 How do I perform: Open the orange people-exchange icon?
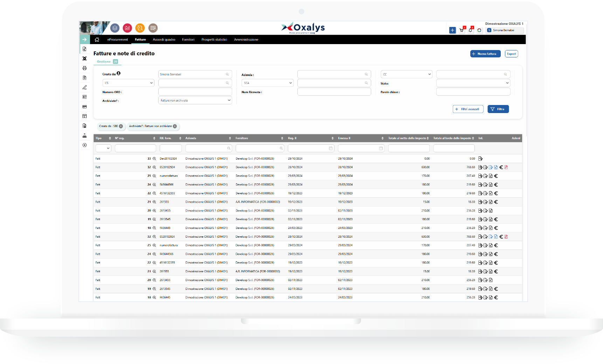(140, 28)
